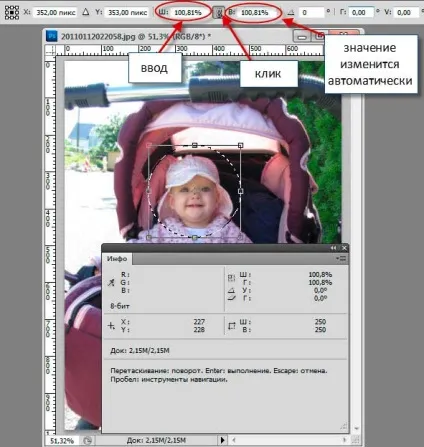This screenshot has width=424, height=447.
Task: Click the selection size icon beside Ш 250
Action: pos(232,326)
